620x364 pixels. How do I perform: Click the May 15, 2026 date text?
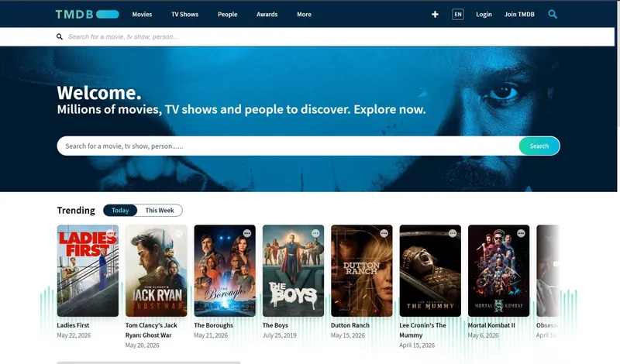click(x=348, y=335)
